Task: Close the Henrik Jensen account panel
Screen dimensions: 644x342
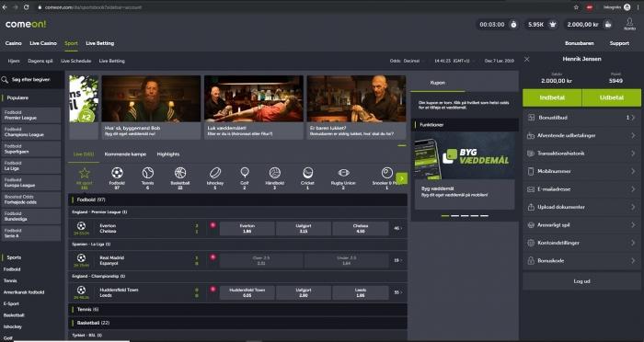Action: click(x=526, y=59)
